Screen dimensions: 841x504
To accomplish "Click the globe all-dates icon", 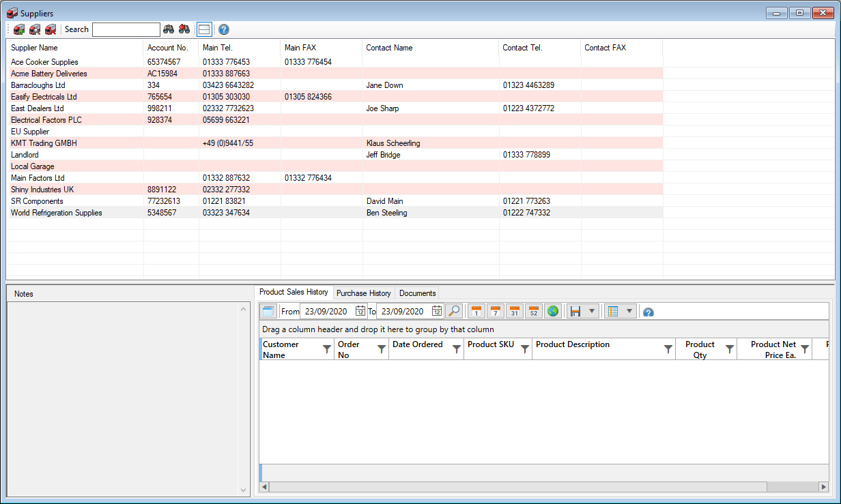I will coord(553,312).
